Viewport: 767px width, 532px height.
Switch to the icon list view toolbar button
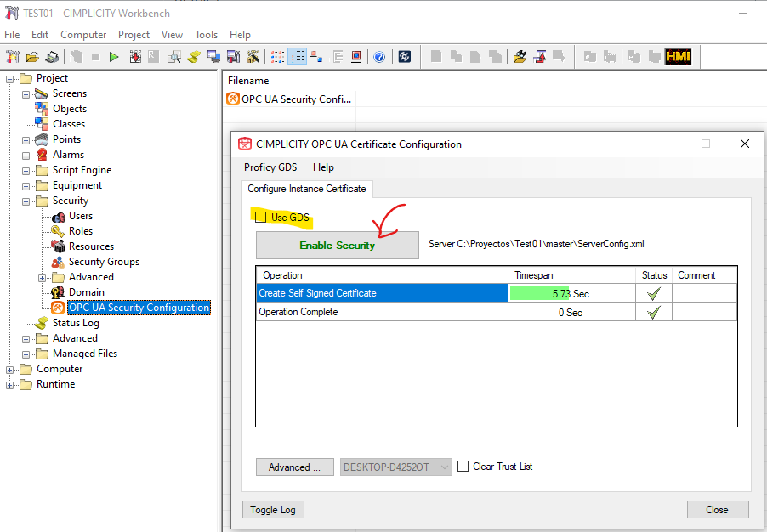tap(277, 57)
